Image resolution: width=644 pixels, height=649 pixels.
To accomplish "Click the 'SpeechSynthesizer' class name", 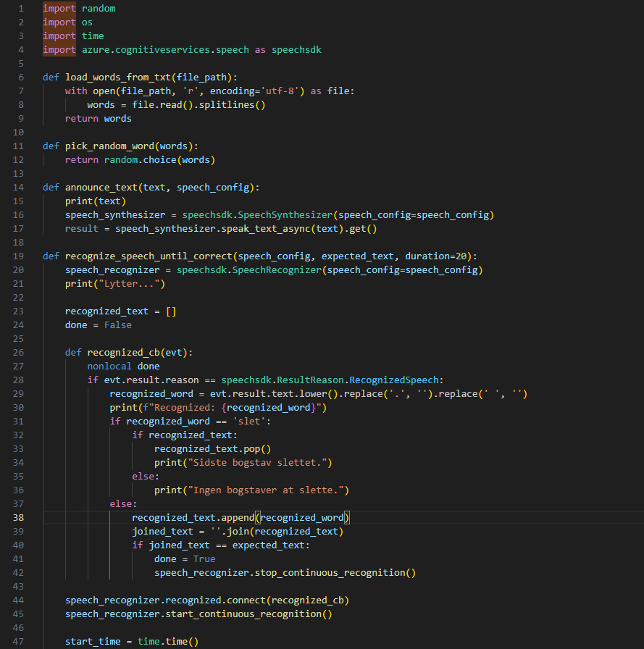I will (x=285, y=215).
